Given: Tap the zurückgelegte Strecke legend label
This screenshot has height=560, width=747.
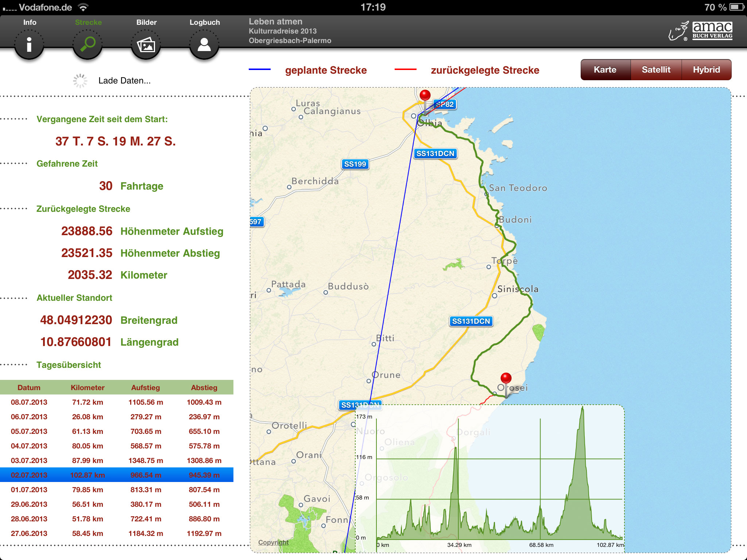Looking at the screenshot, I should tap(485, 70).
